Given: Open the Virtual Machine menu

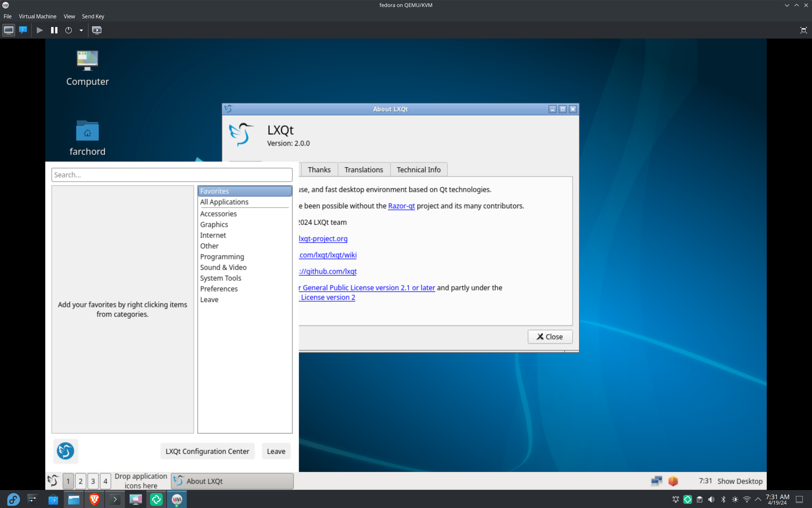Looking at the screenshot, I should (x=37, y=16).
